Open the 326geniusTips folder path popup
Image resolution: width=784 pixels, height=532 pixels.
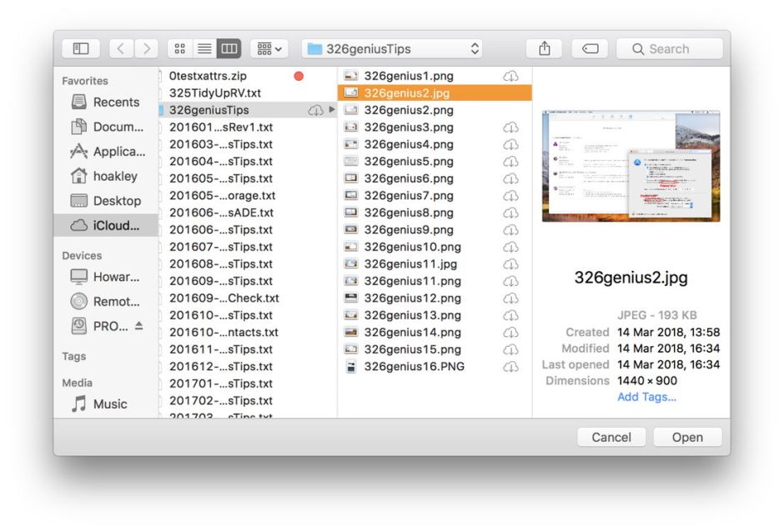392,48
